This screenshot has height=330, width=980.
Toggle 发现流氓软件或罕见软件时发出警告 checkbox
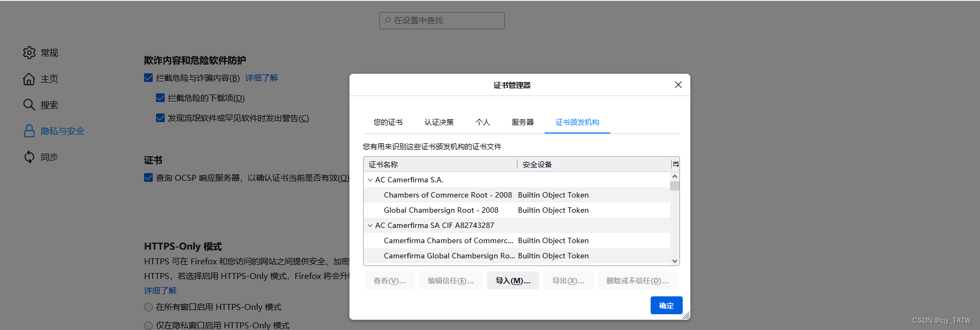[x=160, y=118]
